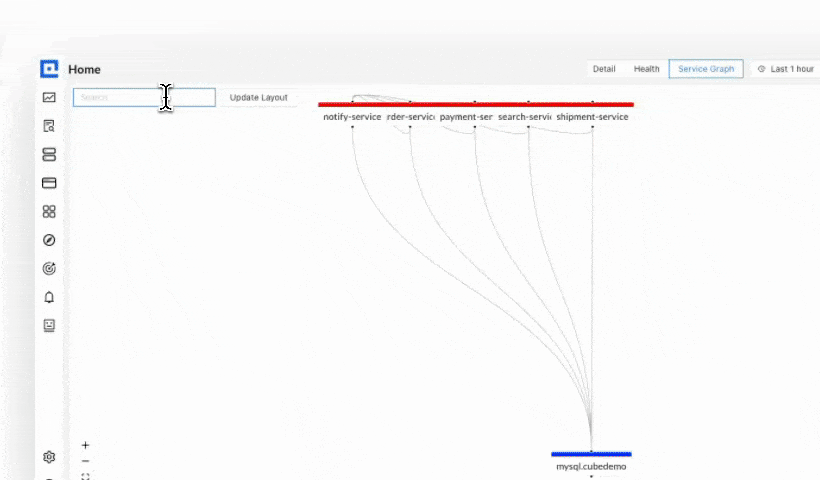Image resolution: width=820 pixels, height=480 pixels.
Task: Select the mysql.cubedemo node
Action: [591, 466]
